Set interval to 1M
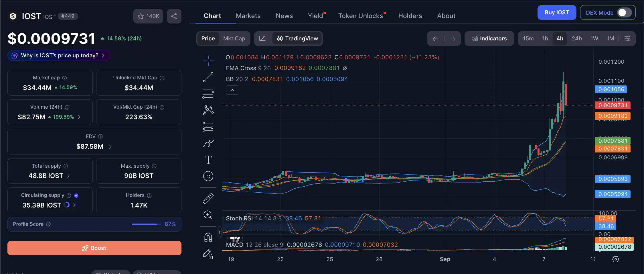Image resolution: width=644 pixels, height=274 pixels. tap(610, 38)
